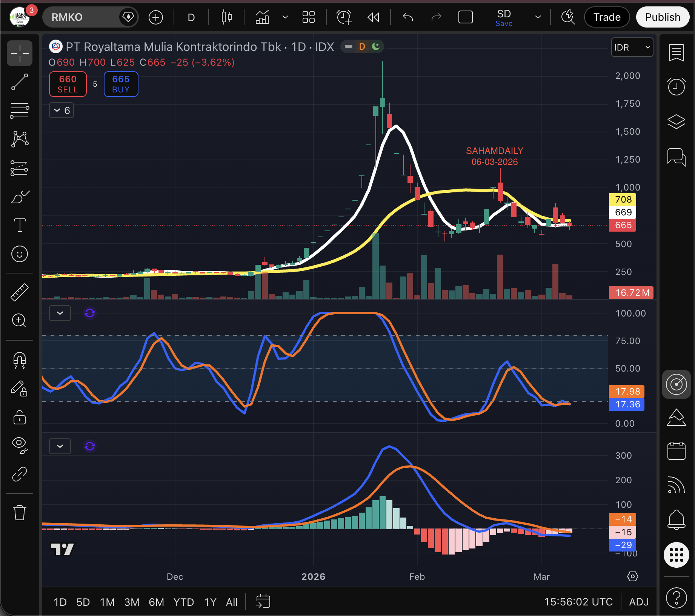This screenshot has width=695, height=616.
Task: Hide all drawings with eye icon
Action: pyautogui.click(x=20, y=445)
